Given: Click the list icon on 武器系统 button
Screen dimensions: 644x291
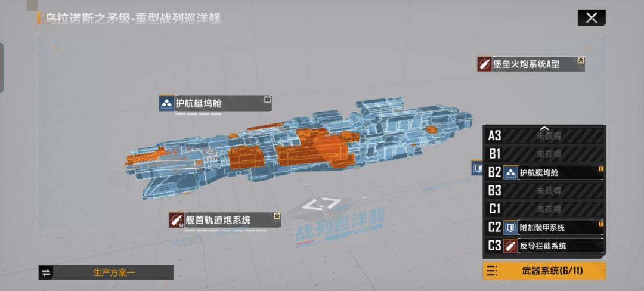Looking at the screenshot, I should [x=491, y=271].
